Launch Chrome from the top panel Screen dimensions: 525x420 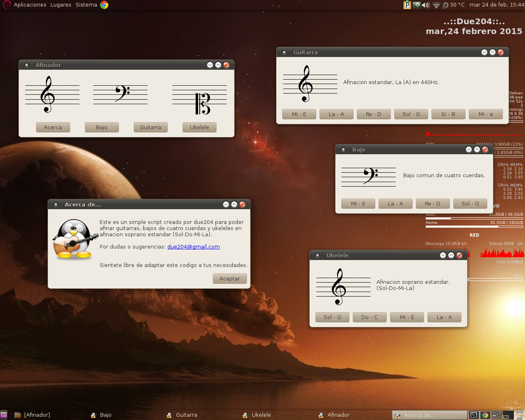[104, 5]
